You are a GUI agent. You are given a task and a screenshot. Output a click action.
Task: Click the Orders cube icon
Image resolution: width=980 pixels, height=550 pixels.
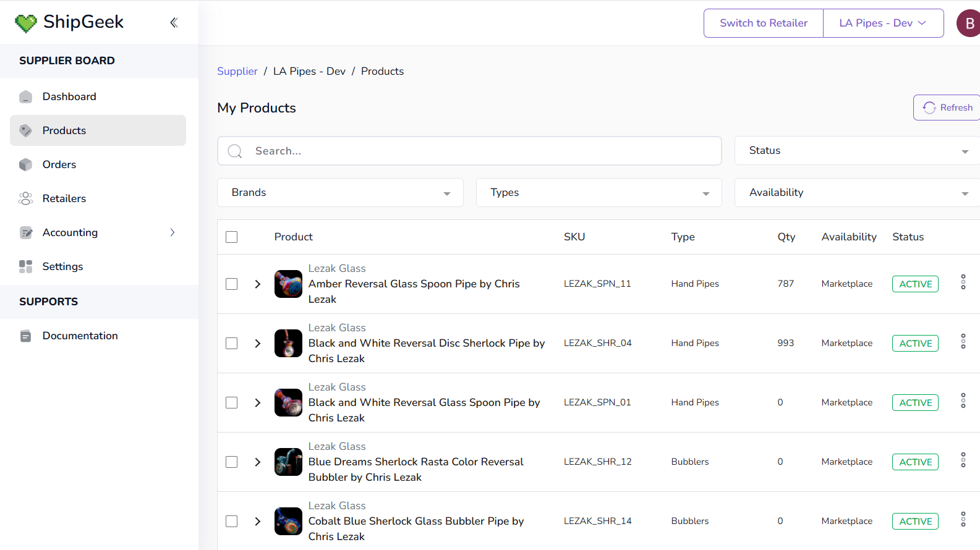pyautogui.click(x=25, y=164)
